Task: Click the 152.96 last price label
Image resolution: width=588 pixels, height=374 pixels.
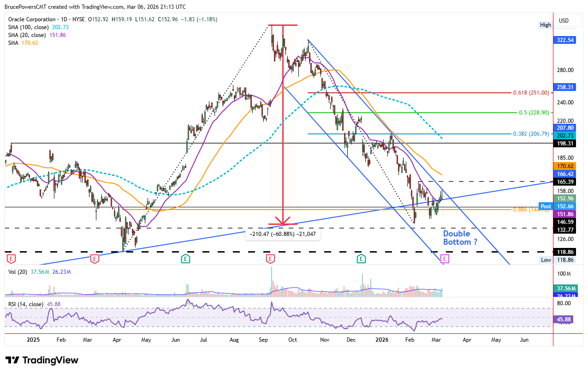Action: (565, 199)
